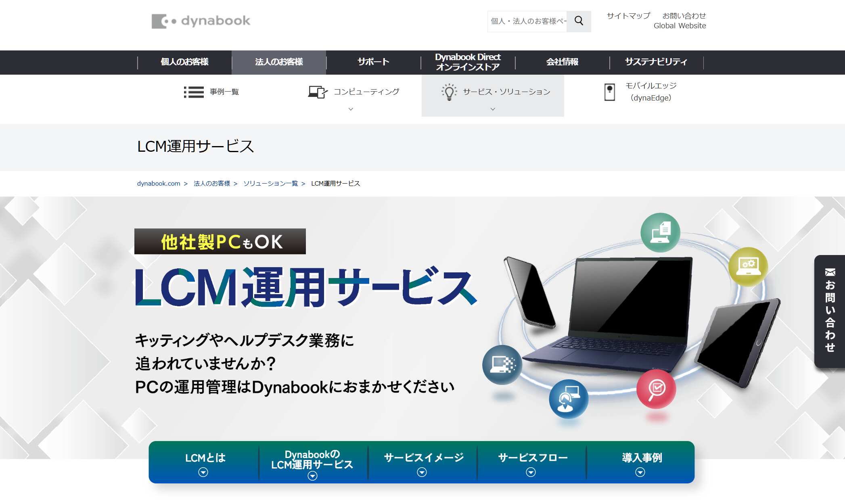Viewport: 845px width, 504px height.
Task: Click the blue helpdesk operator circle icon
Action: pyautogui.click(x=569, y=399)
